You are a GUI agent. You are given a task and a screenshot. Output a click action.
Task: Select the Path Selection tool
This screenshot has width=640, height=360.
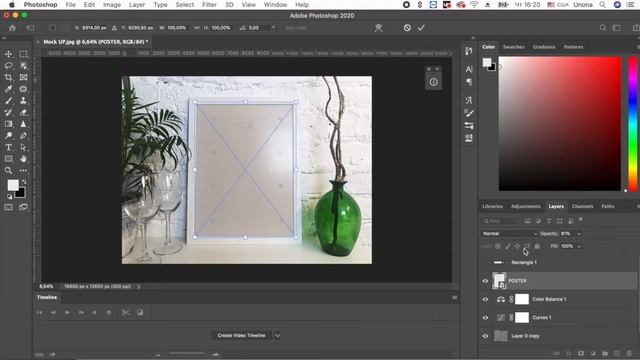click(x=23, y=147)
